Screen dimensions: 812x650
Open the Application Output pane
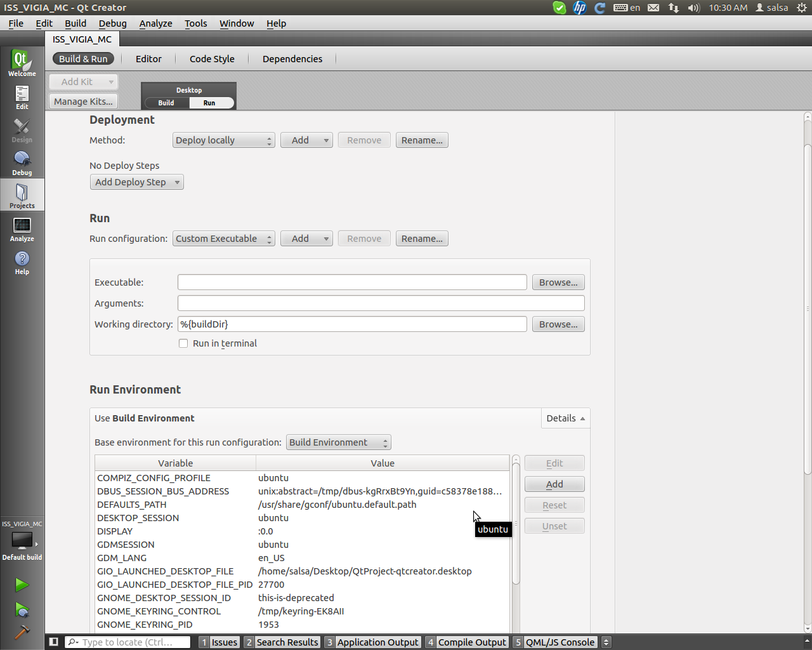pyautogui.click(x=372, y=642)
